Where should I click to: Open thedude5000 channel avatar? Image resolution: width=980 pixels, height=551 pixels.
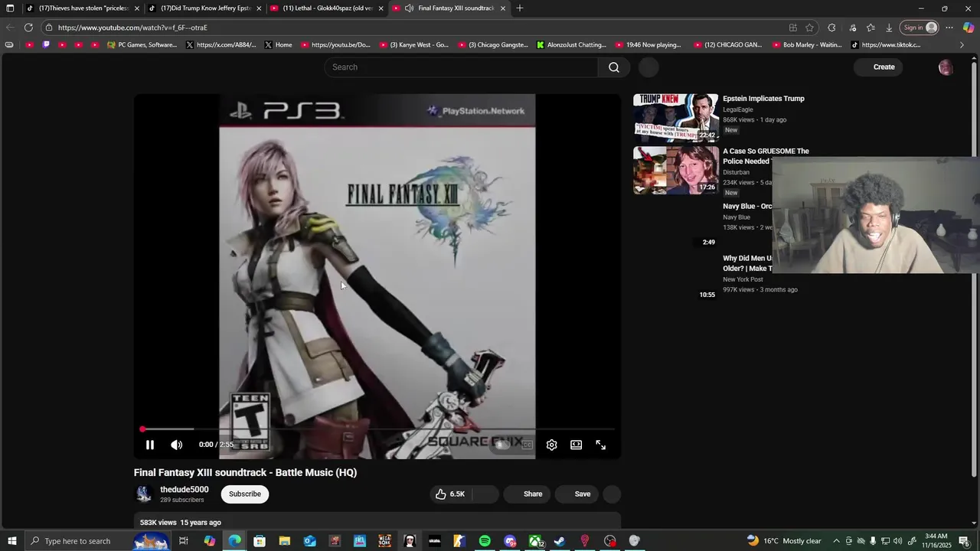(x=144, y=494)
